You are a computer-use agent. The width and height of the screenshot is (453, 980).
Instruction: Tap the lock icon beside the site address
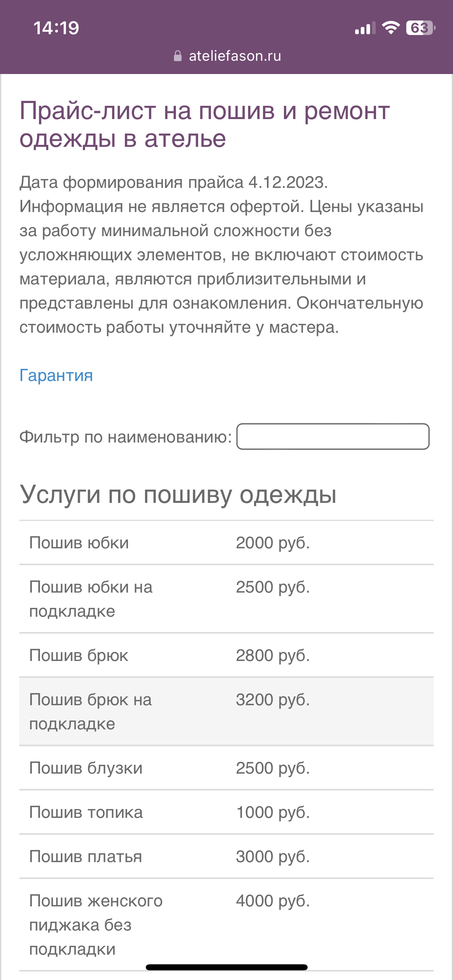178,56
